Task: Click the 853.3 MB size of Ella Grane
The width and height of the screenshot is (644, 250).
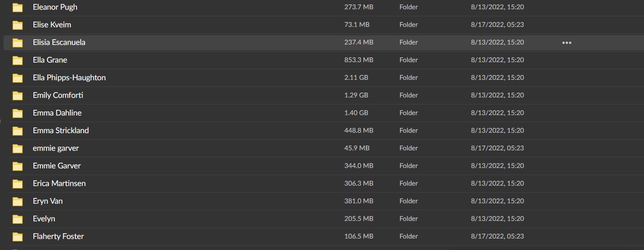Action: point(359,60)
